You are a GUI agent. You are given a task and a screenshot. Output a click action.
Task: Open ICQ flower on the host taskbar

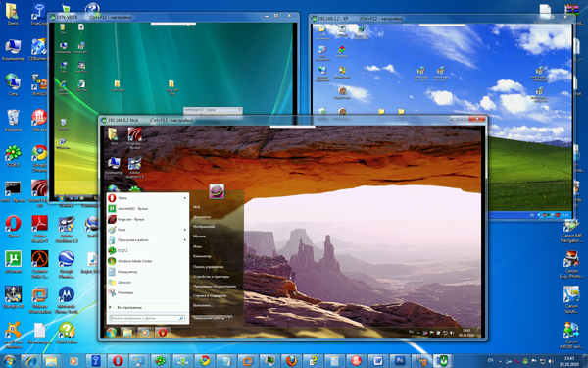coord(161,361)
